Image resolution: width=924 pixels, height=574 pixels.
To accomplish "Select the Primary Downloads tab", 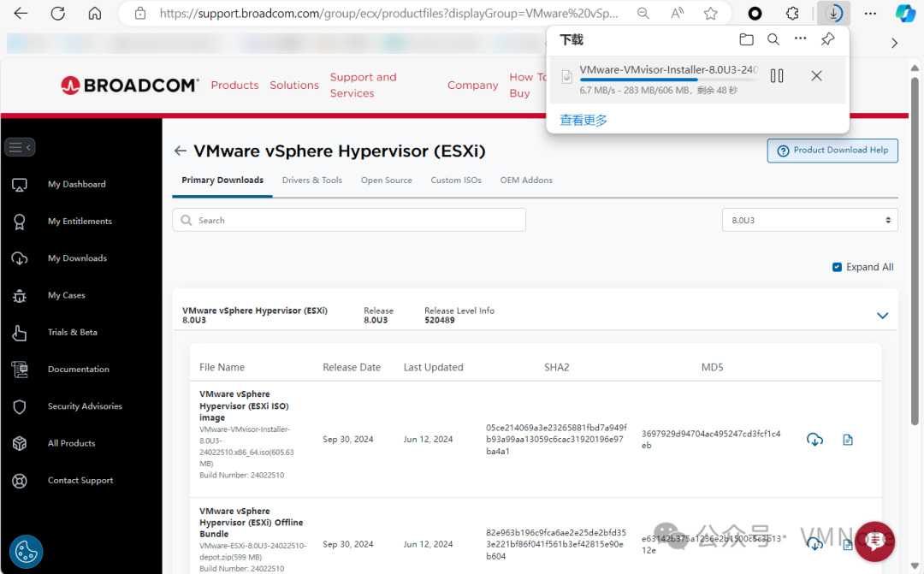I will click(222, 180).
